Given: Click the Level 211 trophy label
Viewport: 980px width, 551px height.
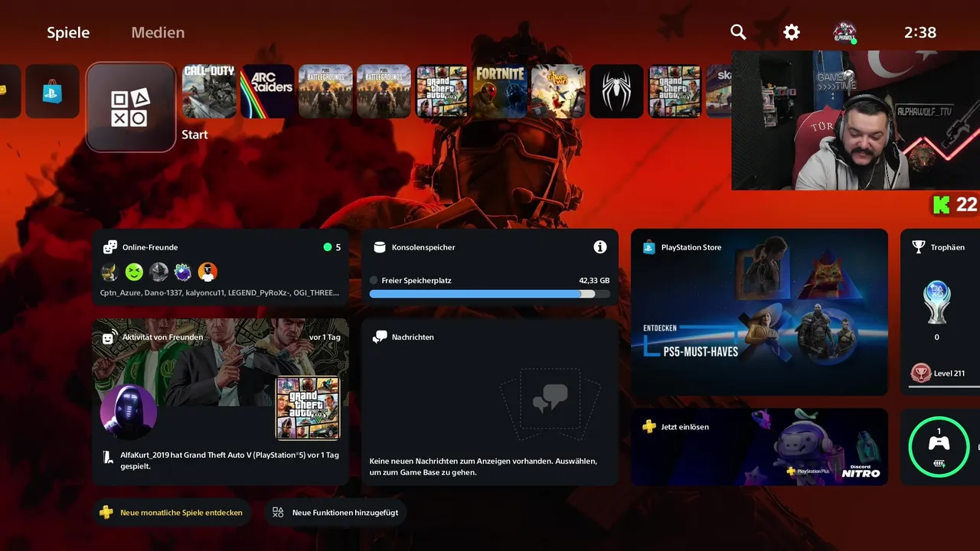Looking at the screenshot, I should point(949,373).
